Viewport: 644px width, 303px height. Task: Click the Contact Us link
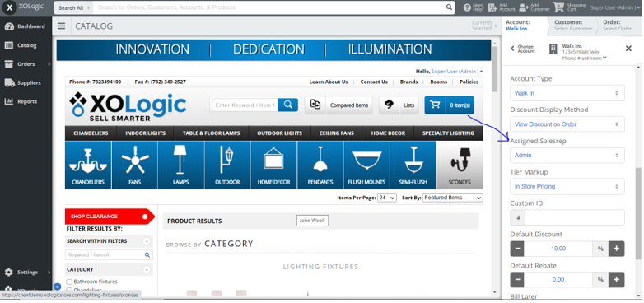point(374,82)
